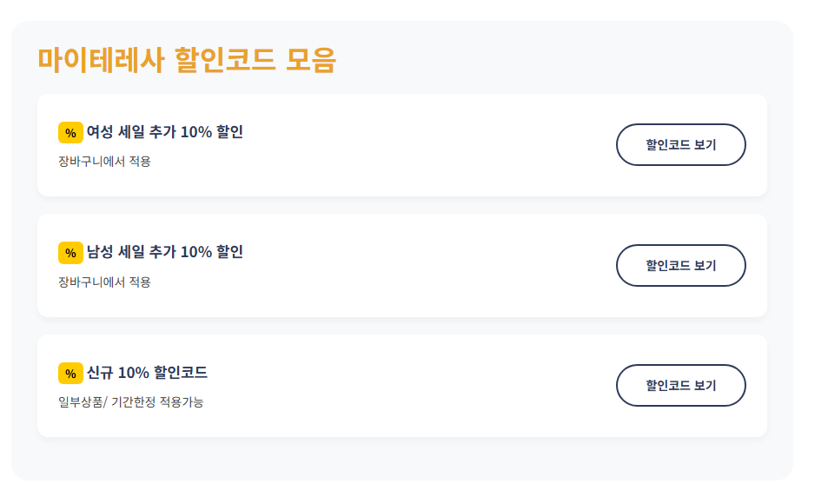Image resolution: width=828 pixels, height=504 pixels.
Task: Click the gray panel area below the last card
Action: tap(402, 459)
